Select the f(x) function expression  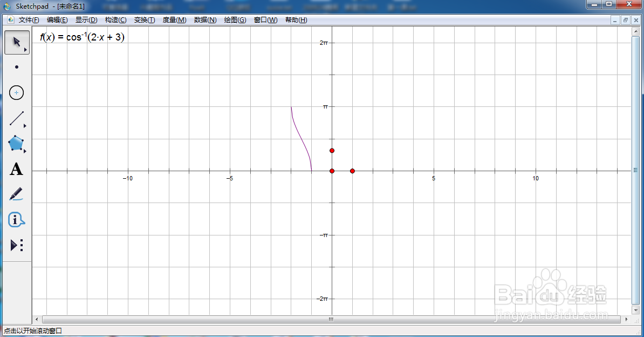(82, 37)
